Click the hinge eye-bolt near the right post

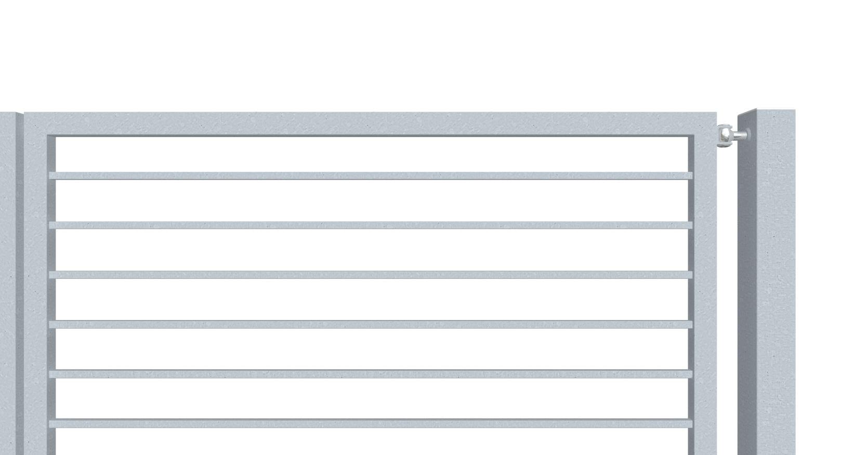click(x=725, y=136)
